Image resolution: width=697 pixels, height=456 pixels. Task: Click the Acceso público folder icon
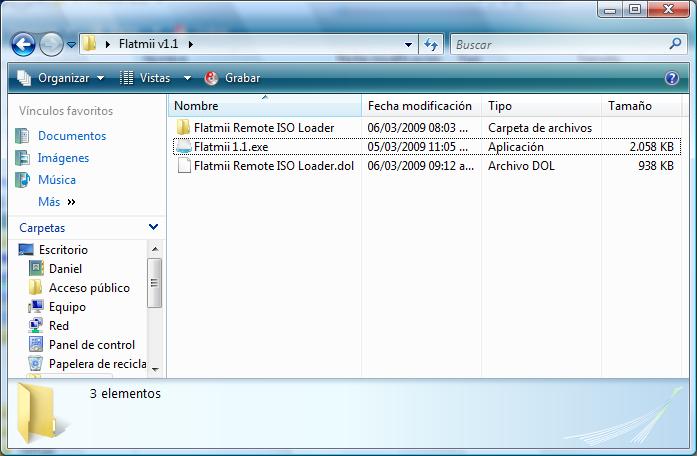point(36,287)
